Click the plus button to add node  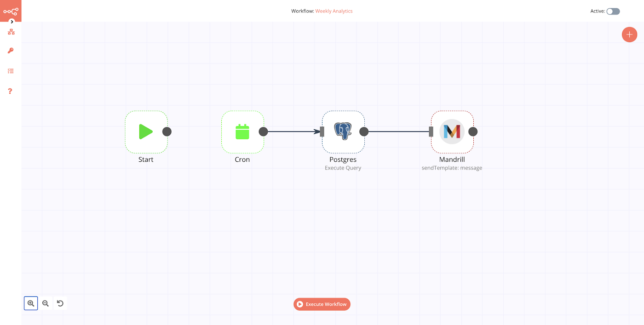(x=629, y=34)
